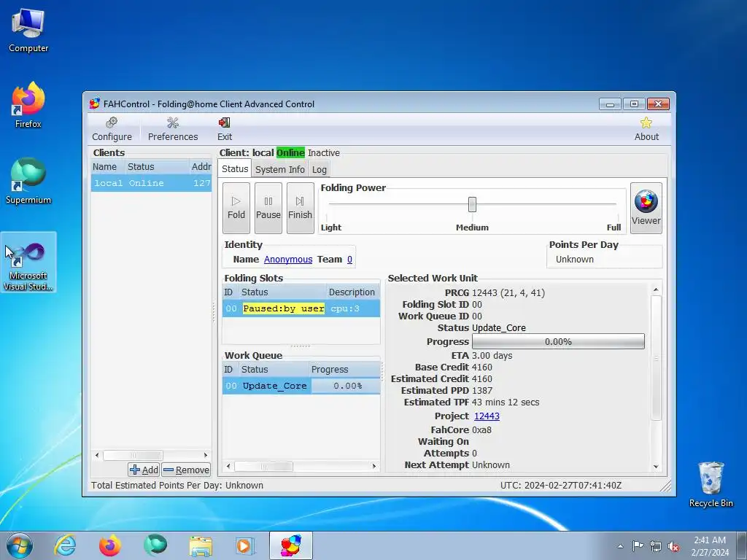Click the muted volume tray icon
This screenshot has height=560, width=747.
coord(673,546)
